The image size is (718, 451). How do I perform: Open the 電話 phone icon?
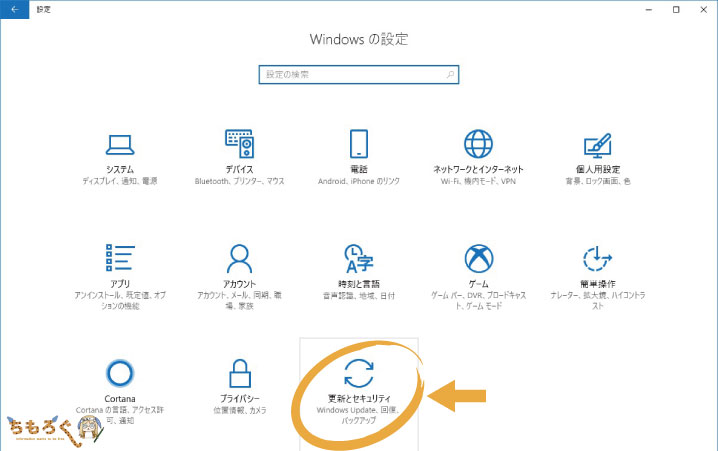359,144
